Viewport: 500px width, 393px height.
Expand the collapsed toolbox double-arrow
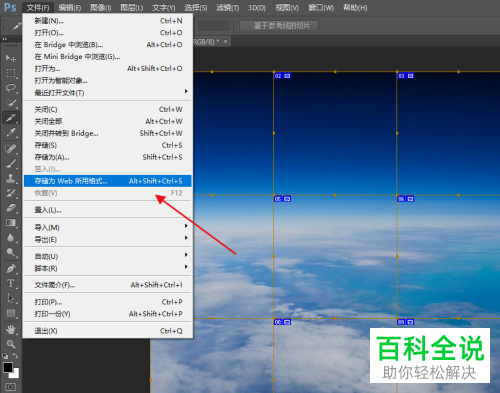[x=5, y=39]
